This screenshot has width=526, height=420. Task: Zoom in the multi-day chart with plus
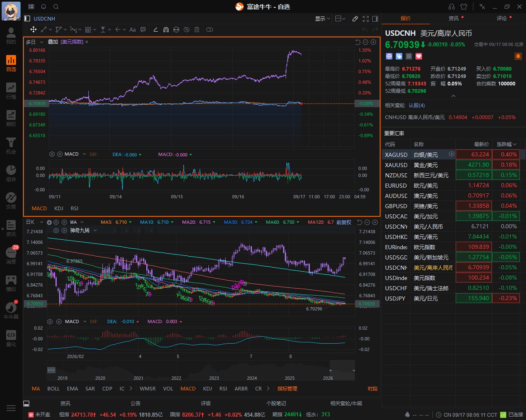(374, 42)
